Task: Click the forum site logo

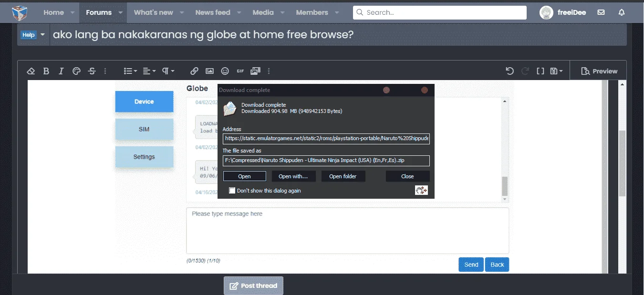Action: (x=20, y=12)
